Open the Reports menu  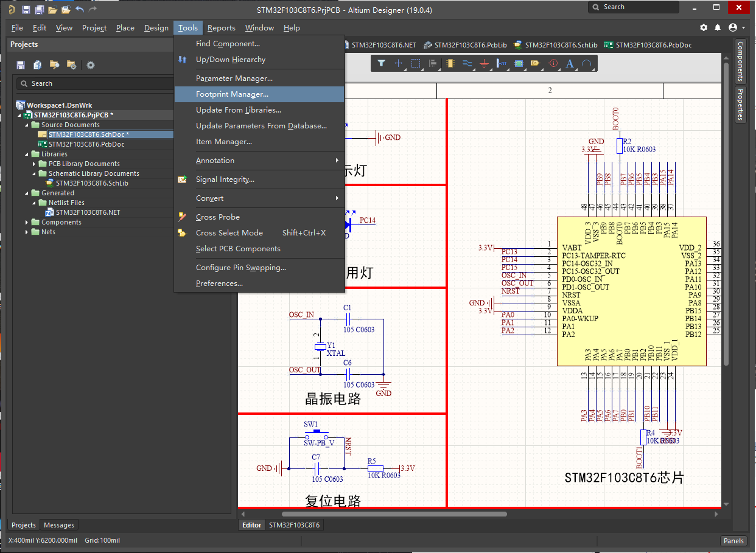pos(222,28)
